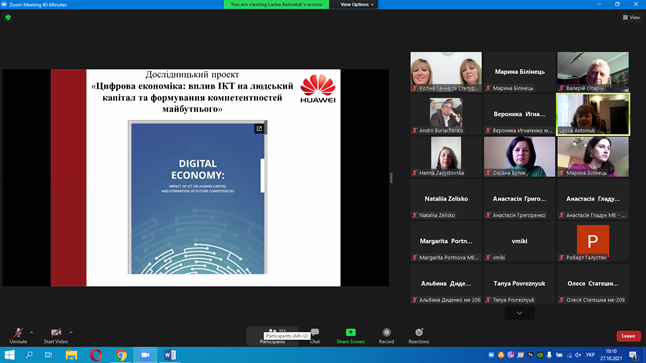
Task: Expand video options arrow beside Start Video
Action: (x=71, y=332)
